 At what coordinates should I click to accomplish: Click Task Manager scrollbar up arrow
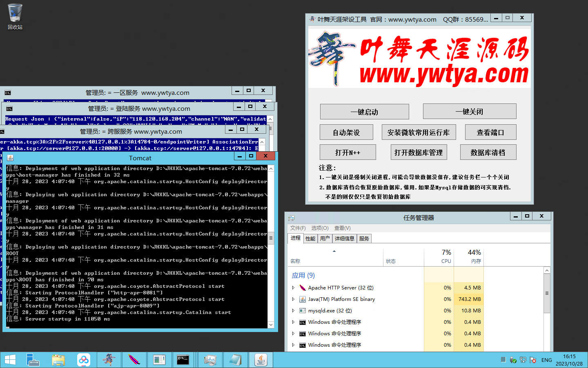547,270
